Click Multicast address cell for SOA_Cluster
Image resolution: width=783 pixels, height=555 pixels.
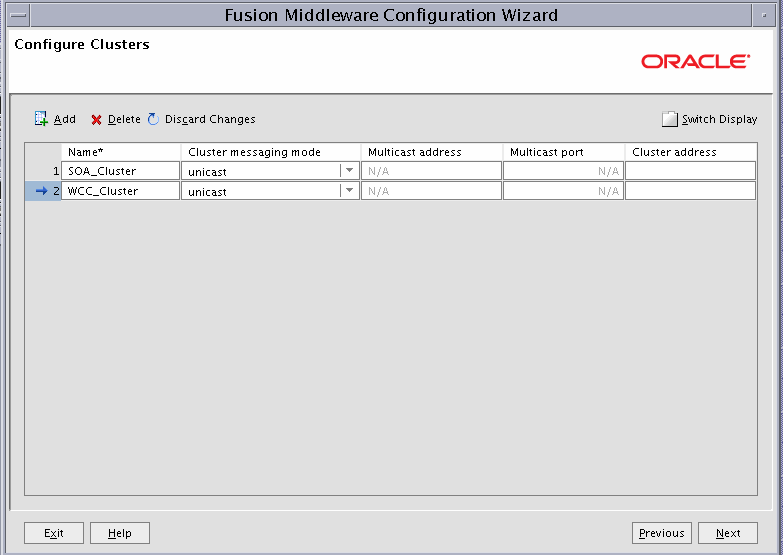tap(431, 171)
